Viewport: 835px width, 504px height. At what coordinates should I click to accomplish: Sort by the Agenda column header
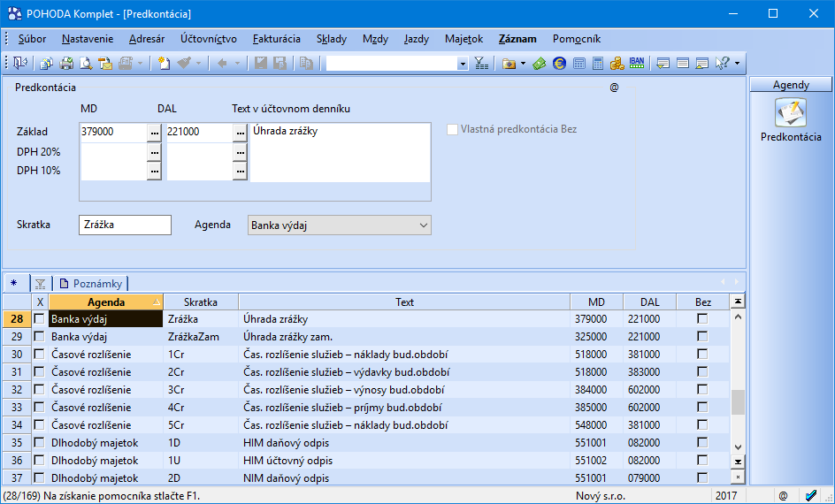(x=105, y=302)
